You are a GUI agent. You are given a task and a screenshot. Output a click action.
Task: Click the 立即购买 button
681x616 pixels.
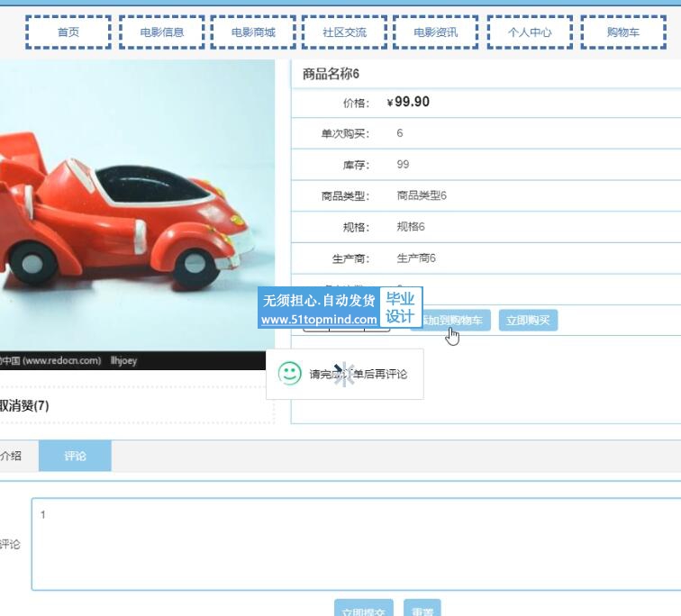coord(528,321)
